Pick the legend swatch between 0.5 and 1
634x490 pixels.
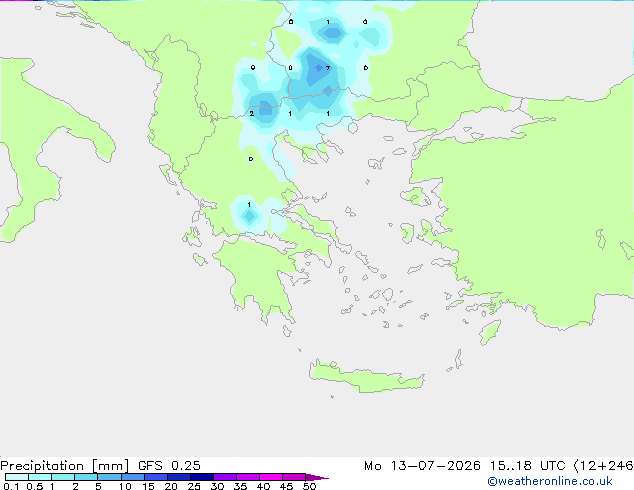pos(40,477)
